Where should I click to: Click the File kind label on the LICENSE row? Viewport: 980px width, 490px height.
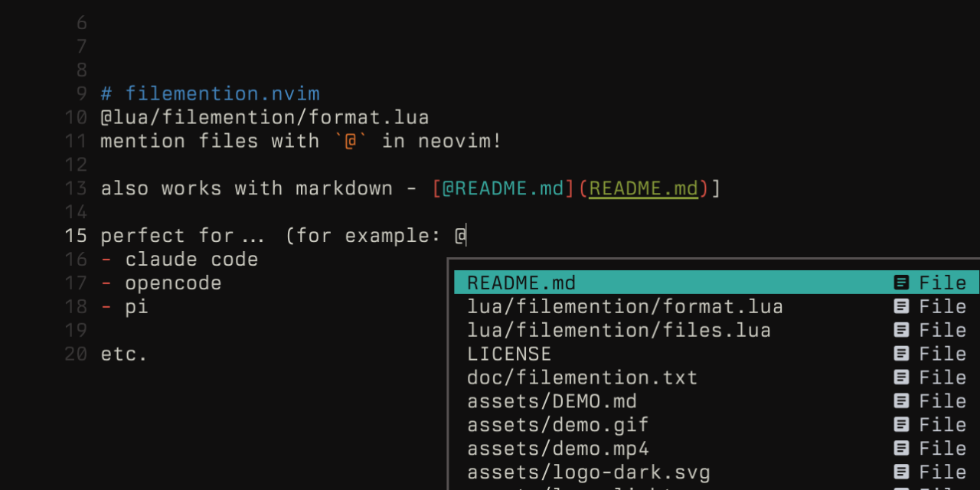coord(942,354)
